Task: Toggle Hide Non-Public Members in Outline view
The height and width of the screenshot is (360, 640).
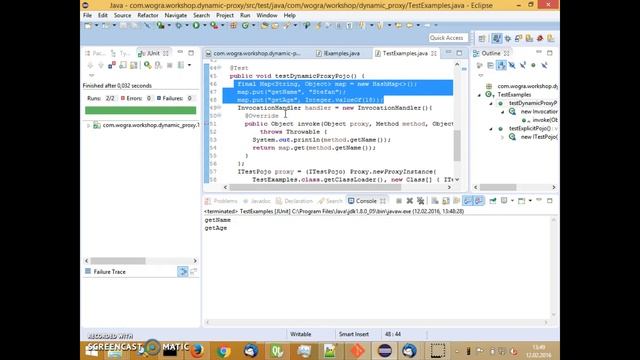Action: pos(533,65)
